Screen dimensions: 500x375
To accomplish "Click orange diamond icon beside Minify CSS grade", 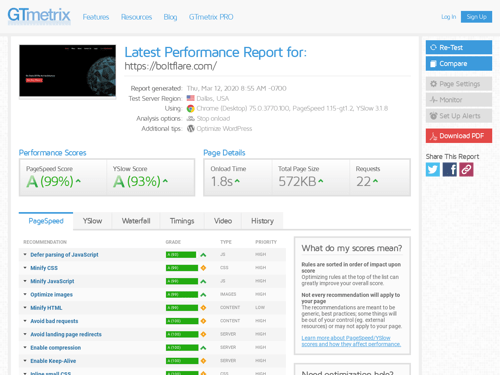I will pos(203,268).
